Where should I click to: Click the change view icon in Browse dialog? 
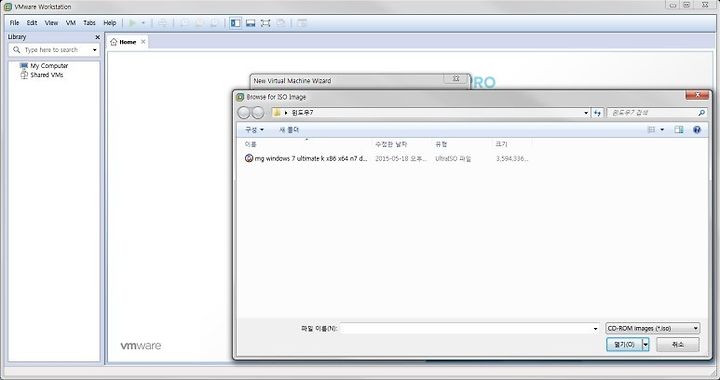[651, 130]
